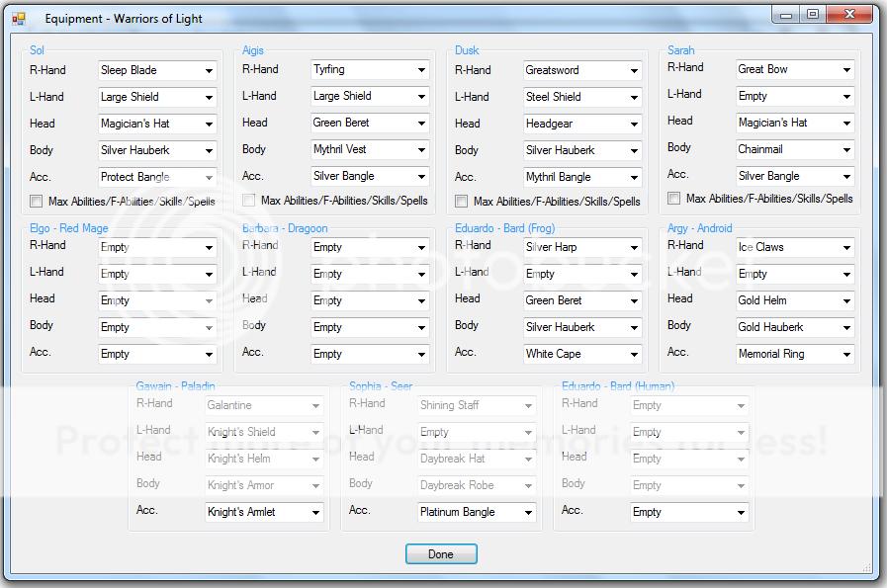Tick Aigis's Max Abilities checkbox
The image size is (887, 588).
[249, 201]
